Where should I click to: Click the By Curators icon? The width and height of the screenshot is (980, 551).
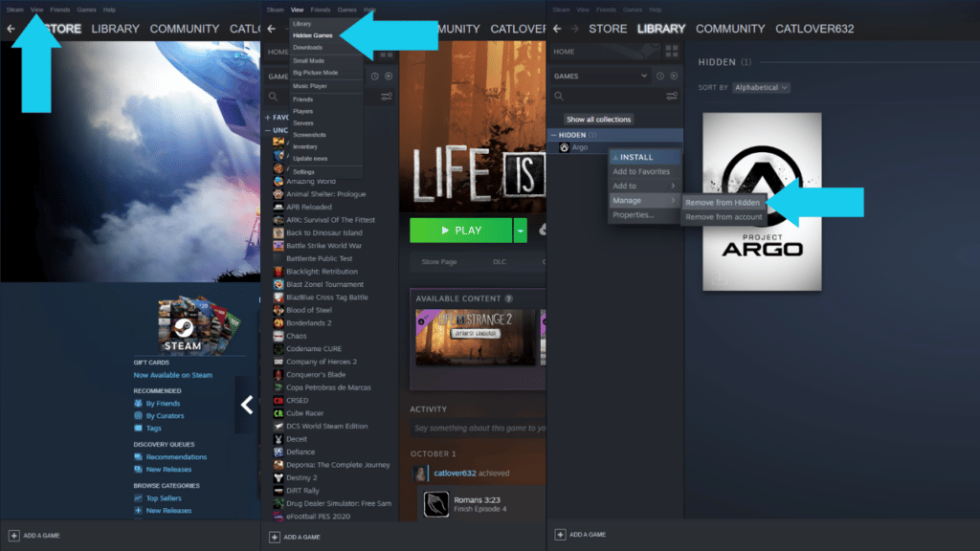(x=138, y=416)
